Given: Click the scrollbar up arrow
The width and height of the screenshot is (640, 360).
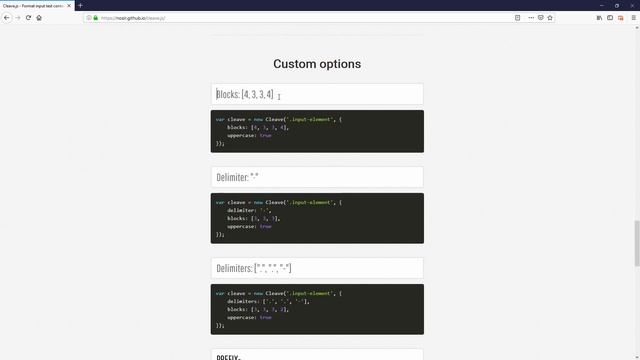Looking at the screenshot, I should click(637, 28).
